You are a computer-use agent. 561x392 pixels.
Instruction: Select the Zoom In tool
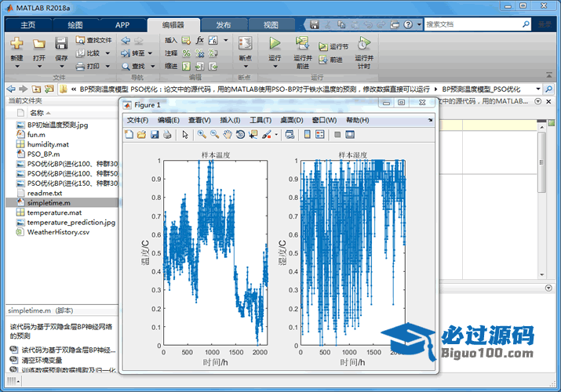(x=202, y=135)
